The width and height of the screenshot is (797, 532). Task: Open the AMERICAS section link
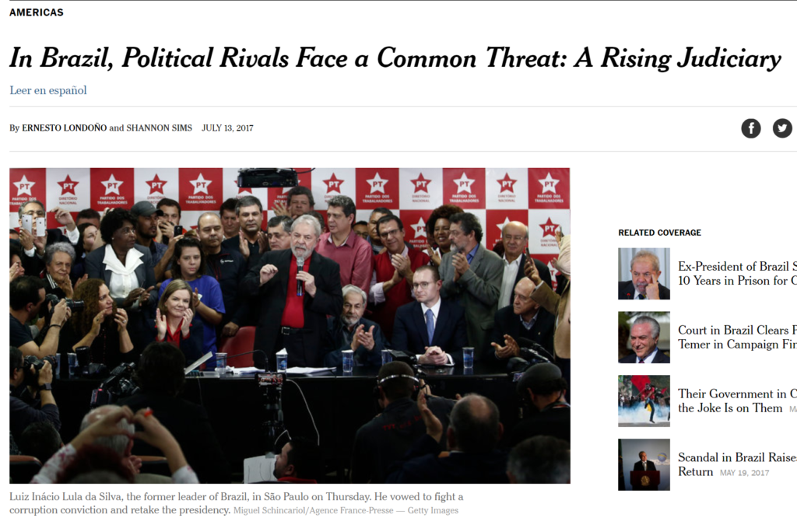(x=37, y=12)
